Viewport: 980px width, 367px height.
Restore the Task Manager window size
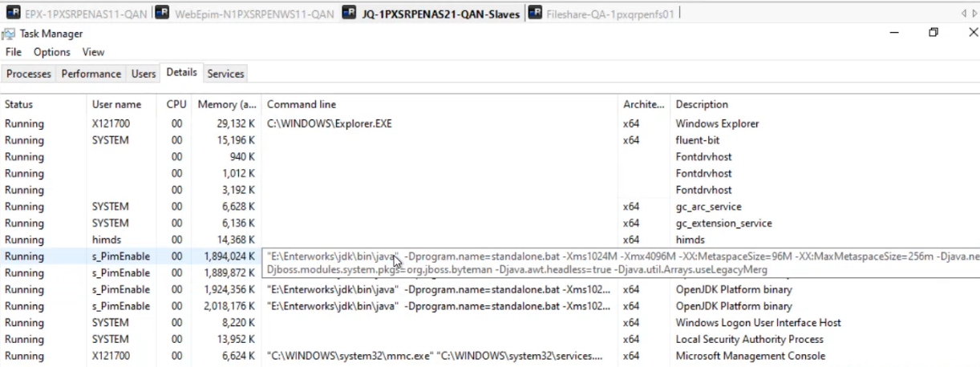click(933, 33)
